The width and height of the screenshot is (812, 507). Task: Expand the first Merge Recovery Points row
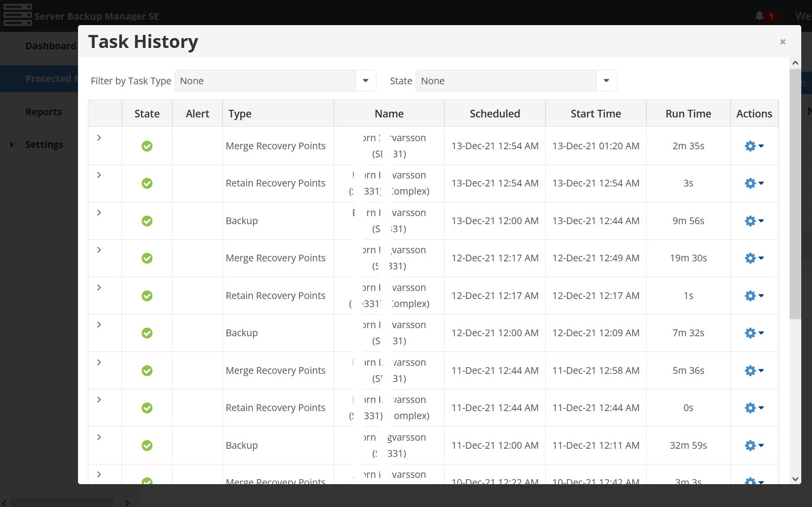click(x=99, y=138)
